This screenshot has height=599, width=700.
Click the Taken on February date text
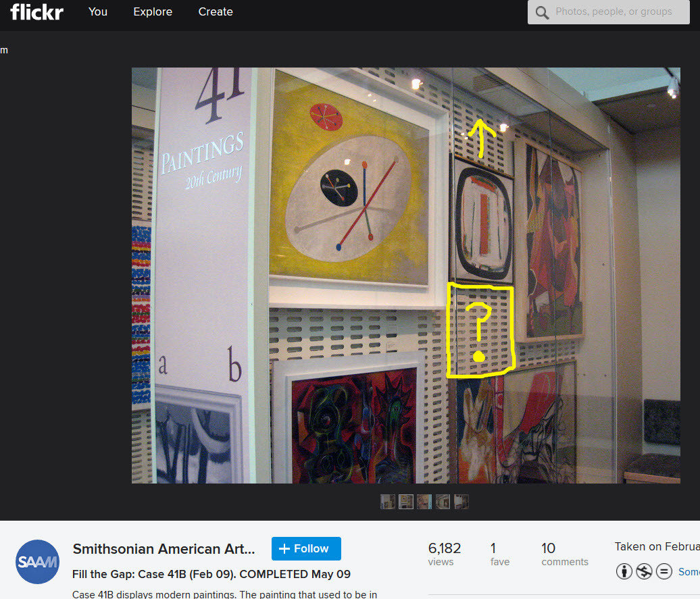coord(657,547)
